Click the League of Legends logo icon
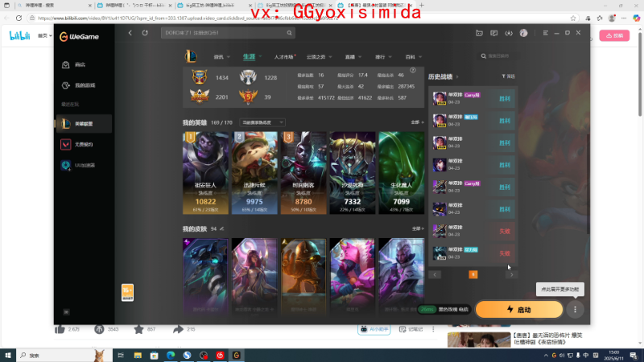644x362 pixels. [191, 56]
